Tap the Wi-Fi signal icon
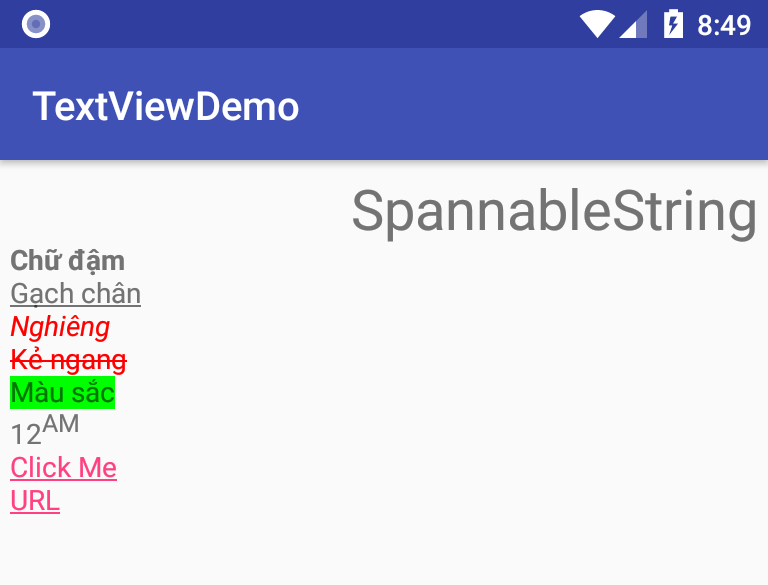The height and width of the screenshot is (585, 768). [597, 24]
